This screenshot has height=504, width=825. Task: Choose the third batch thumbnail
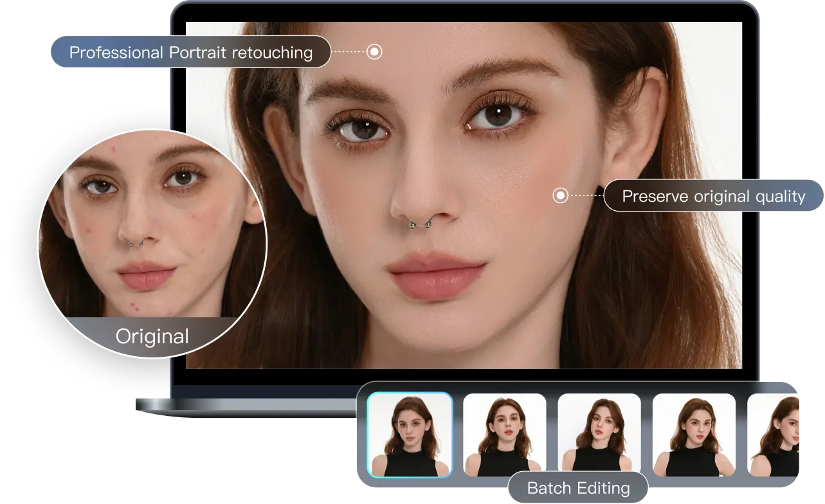pyautogui.click(x=599, y=435)
